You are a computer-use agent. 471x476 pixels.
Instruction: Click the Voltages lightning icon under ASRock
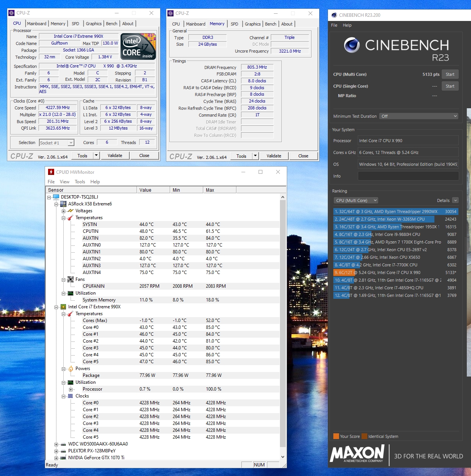tap(71, 211)
